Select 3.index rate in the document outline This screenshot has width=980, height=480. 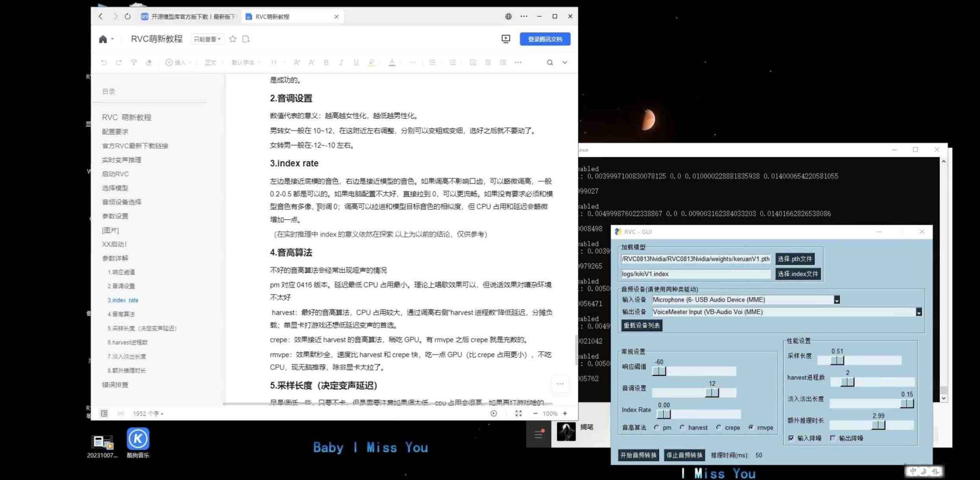click(123, 300)
